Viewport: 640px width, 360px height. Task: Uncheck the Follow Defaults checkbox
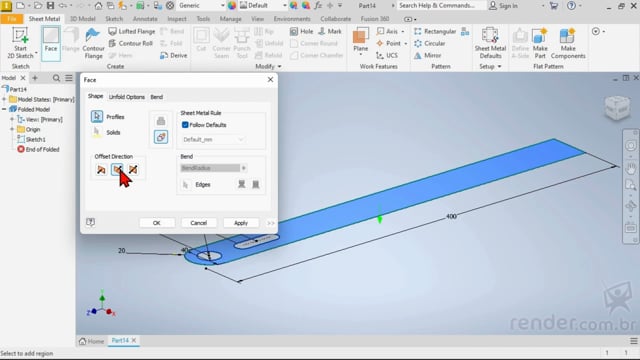[x=185, y=125]
